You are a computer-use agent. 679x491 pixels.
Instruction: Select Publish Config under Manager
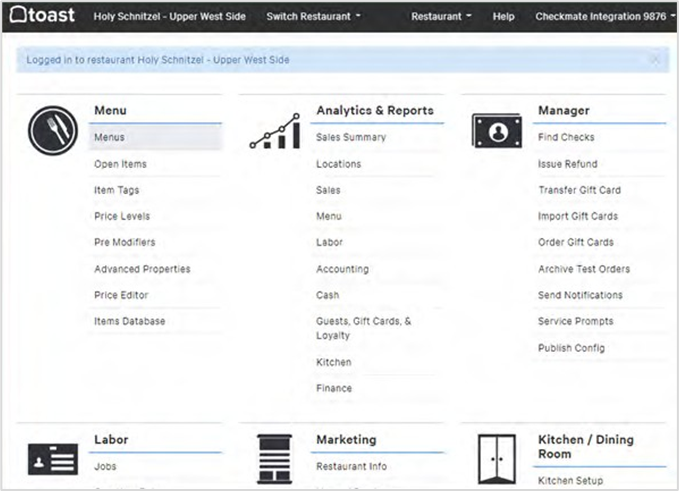571,348
